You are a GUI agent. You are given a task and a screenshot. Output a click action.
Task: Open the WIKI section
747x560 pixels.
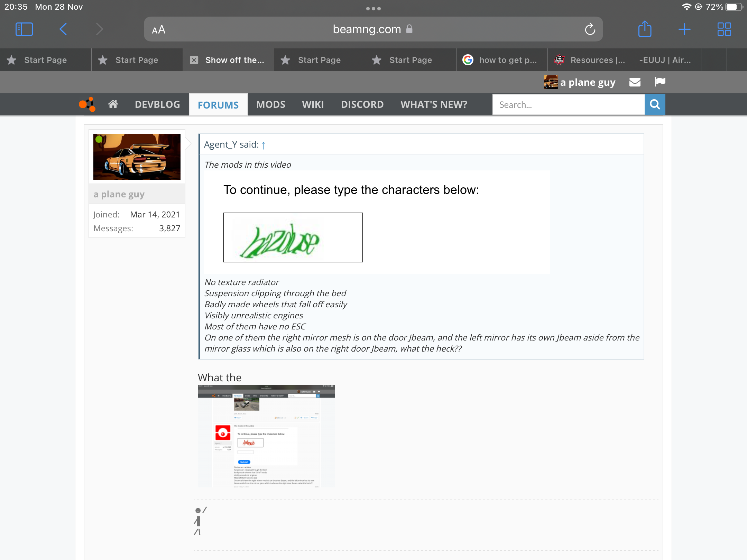pyautogui.click(x=313, y=104)
